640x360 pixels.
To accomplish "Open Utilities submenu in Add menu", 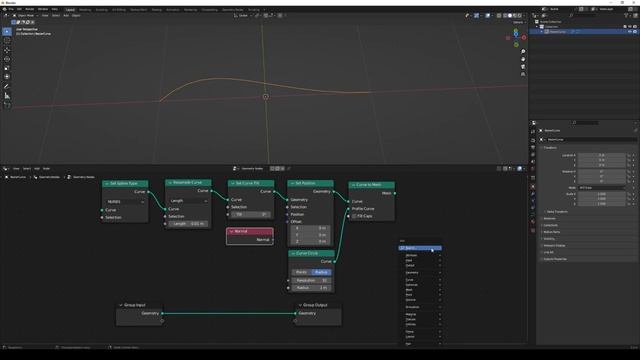I will tap(420, 324).
